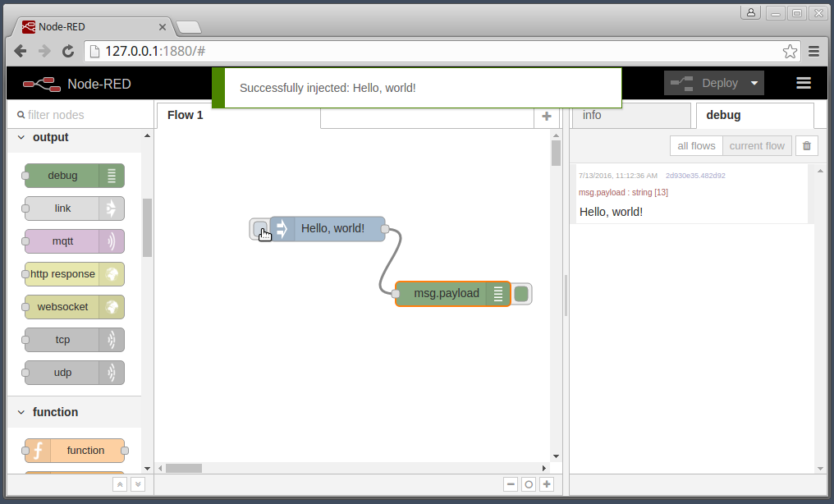This screenshot has width=834, height=504.
Task: Select the udp output node
Action: coord(75,373)
